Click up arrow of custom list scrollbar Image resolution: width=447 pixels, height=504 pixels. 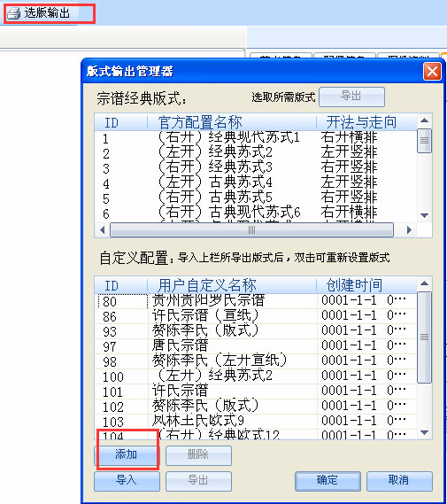point(424,283)
